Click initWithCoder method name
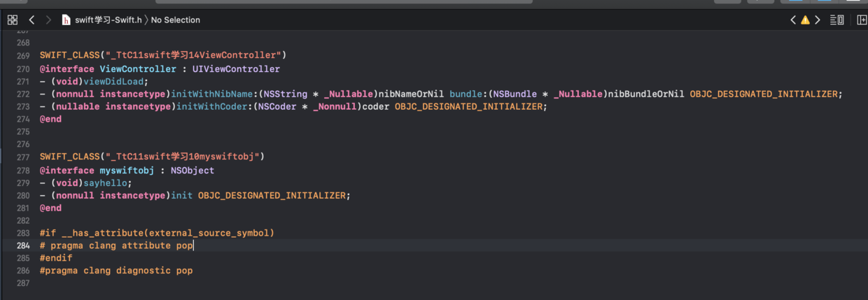The image size is (868, 300). pos(209,107)
